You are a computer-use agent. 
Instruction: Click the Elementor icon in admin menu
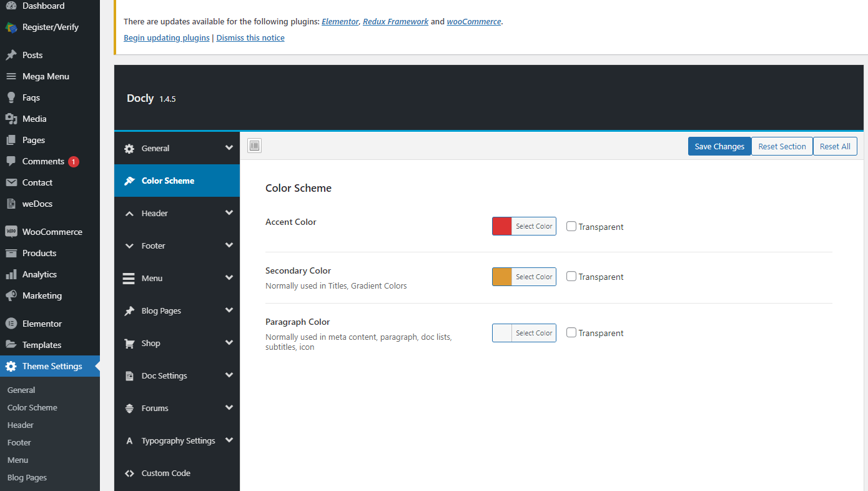[x=11, y=324]
